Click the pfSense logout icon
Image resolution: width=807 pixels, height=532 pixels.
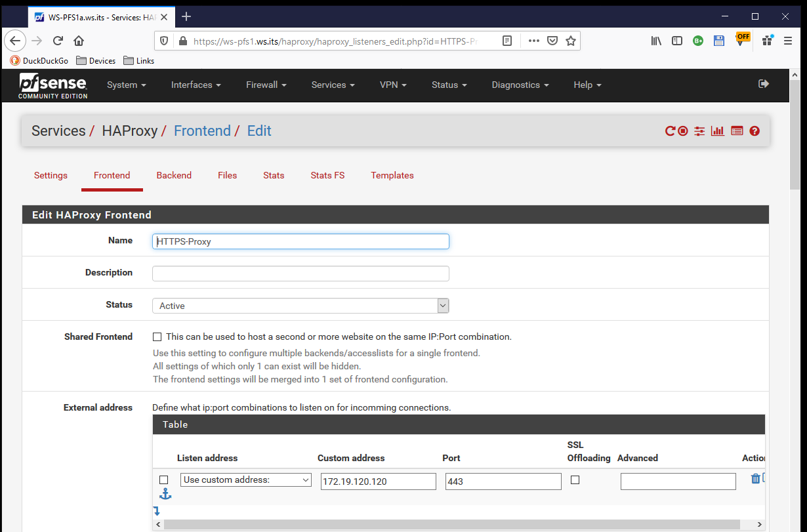pyautogui.click(x=763, y=84)
